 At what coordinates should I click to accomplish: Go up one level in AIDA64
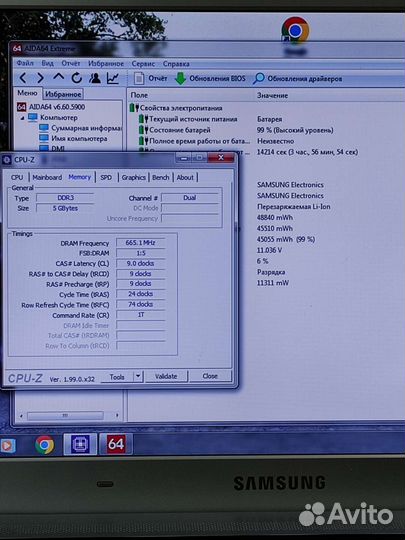point(58,77)
